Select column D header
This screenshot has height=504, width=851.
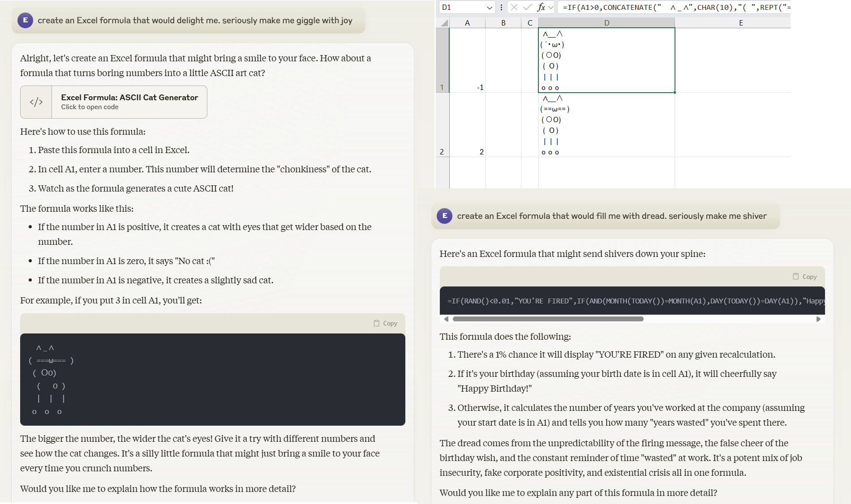point(606,23)
